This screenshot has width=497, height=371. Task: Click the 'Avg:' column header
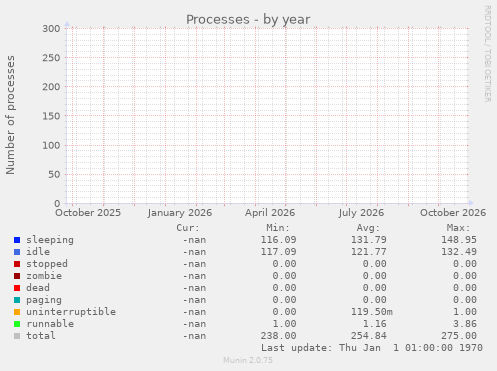[368, 228]
